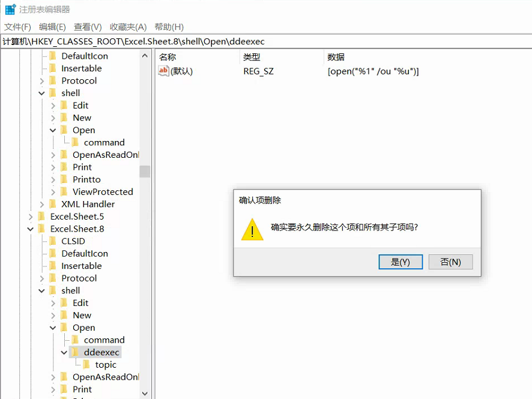Open the 收藏夹(A) menu

128,27
